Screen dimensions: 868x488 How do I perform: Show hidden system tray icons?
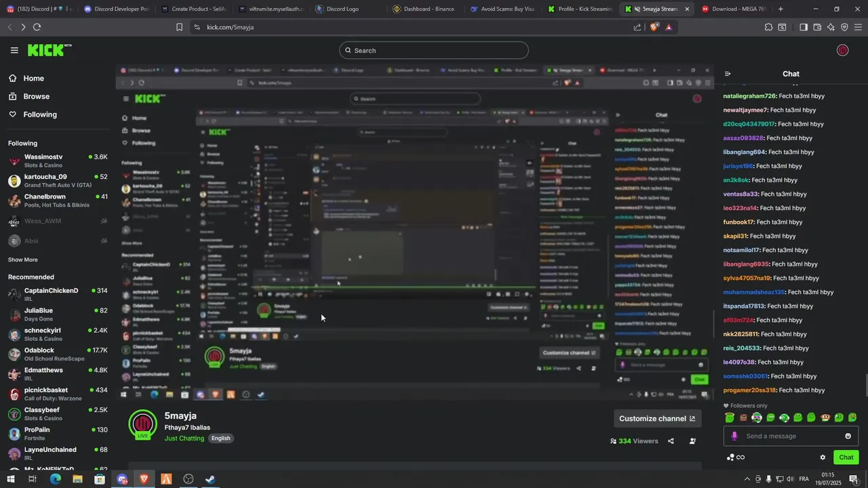[x=747, y=479]
